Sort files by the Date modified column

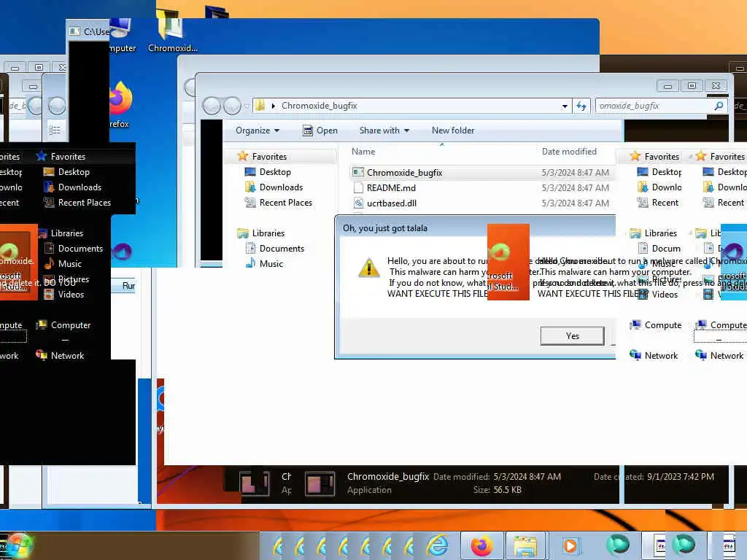(x=569, y=152)
